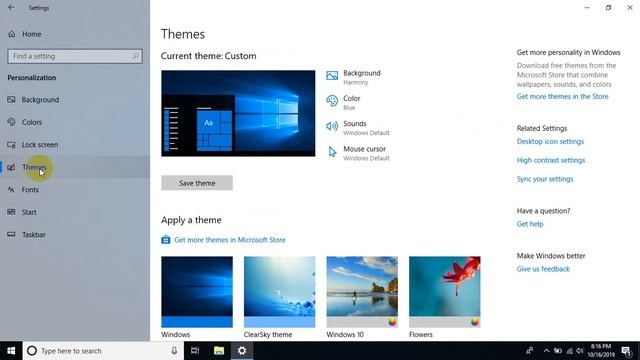The height and width of the screenshot is (360, 640).
Task: Click the Background picture icon under current theme
Action: [x=332, y=76]
